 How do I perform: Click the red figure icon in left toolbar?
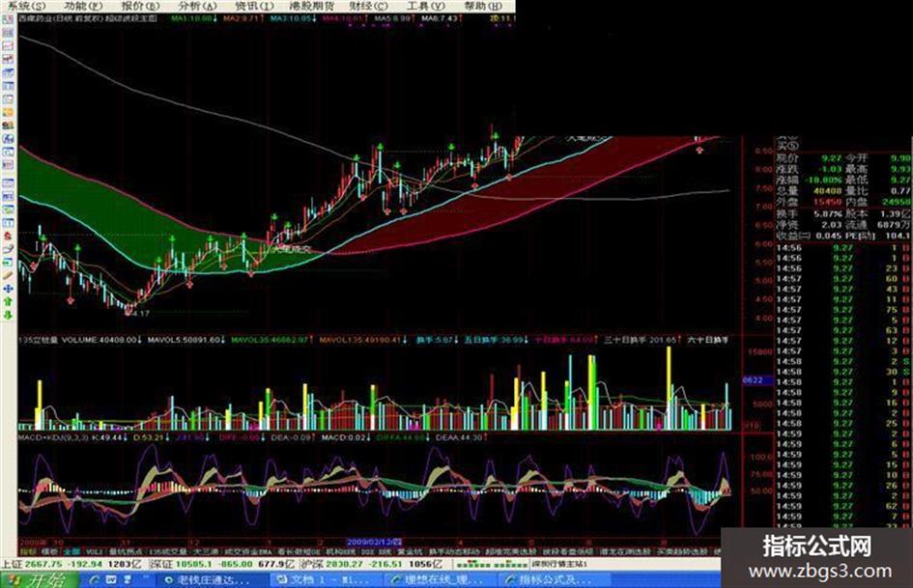click(8, 236)
